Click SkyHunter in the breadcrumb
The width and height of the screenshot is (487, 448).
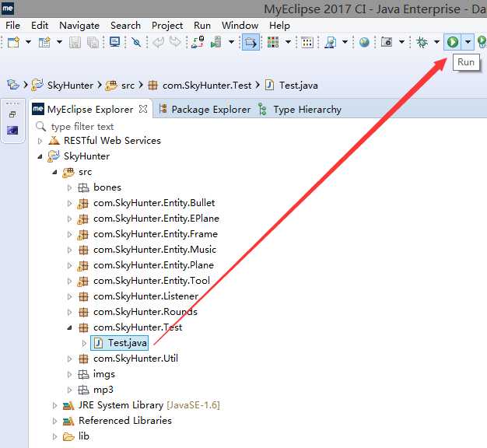pos(70,86)
